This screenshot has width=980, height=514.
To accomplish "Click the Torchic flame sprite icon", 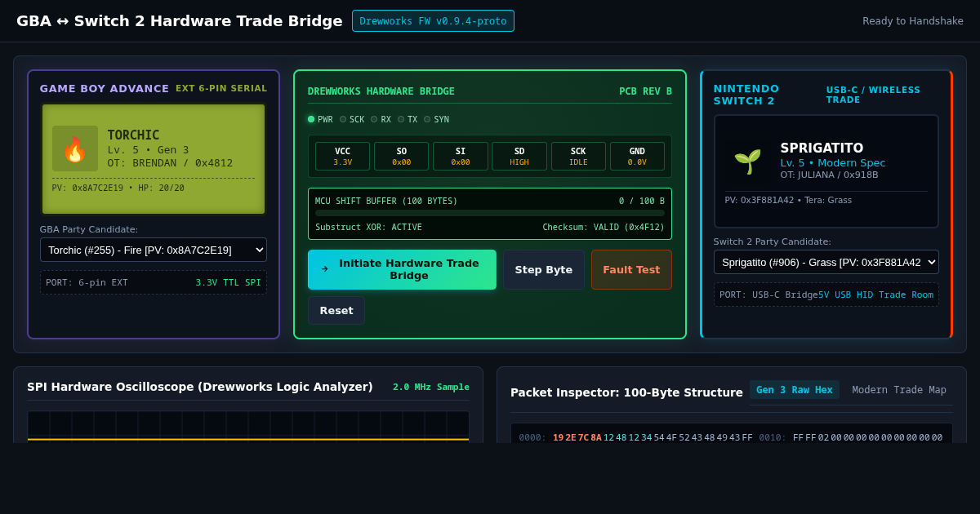I will 75,148.
